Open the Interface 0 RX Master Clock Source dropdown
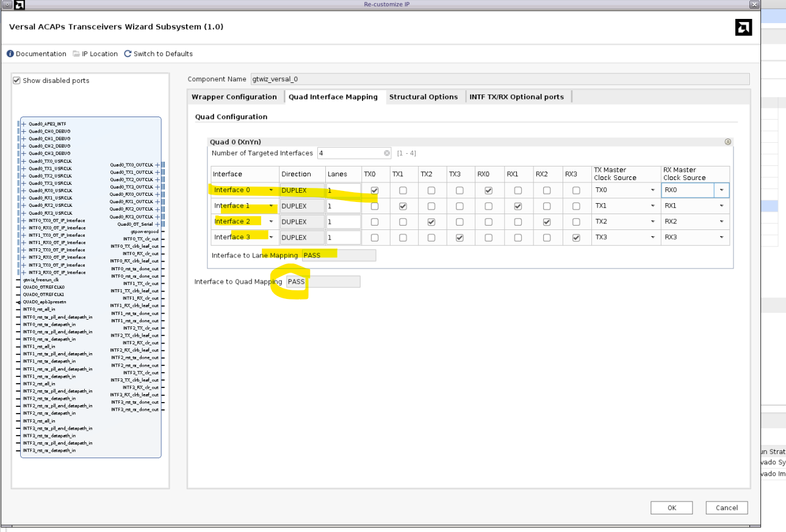The image size is (786, 532). pyautogui.click(x=722, y=190)
